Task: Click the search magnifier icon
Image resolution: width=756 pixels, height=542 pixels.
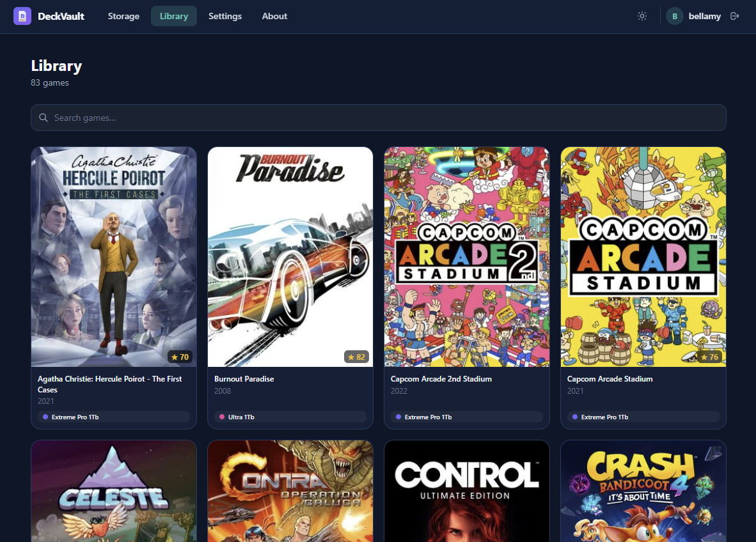Action: (43, 118)
